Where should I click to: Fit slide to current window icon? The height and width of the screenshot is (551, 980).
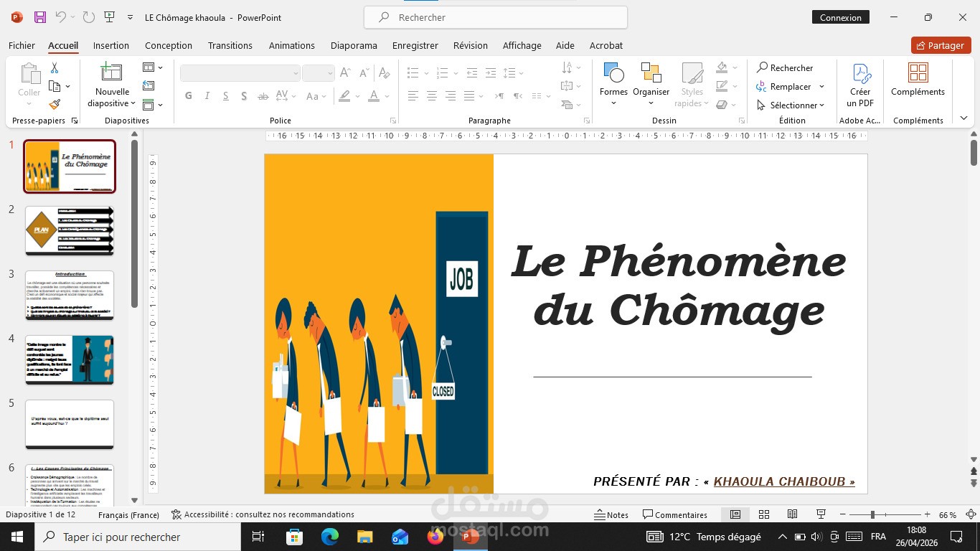click(x=971, y=514)
